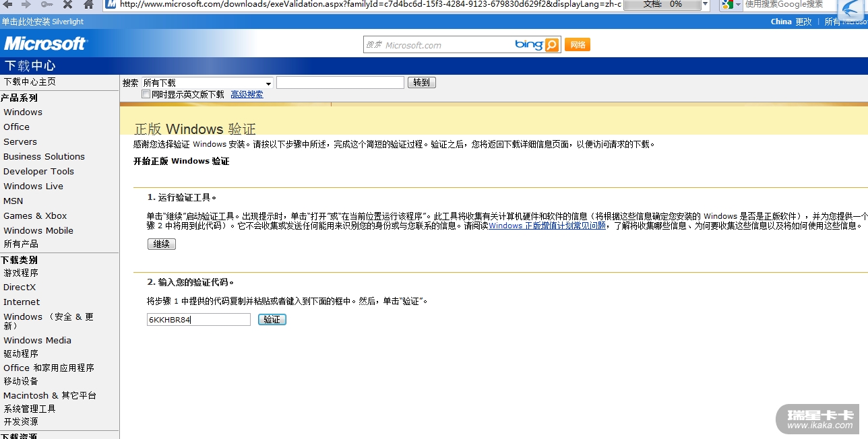Screen dimensions: 868x439
Task: Open DirectX download category
Action: click(x=20, y=287)
